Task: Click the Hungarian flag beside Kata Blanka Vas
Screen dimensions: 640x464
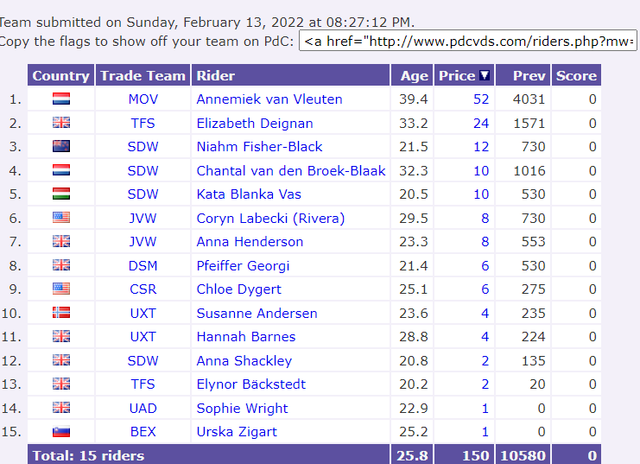Action: pyautogui.click(x=61, y=194)
